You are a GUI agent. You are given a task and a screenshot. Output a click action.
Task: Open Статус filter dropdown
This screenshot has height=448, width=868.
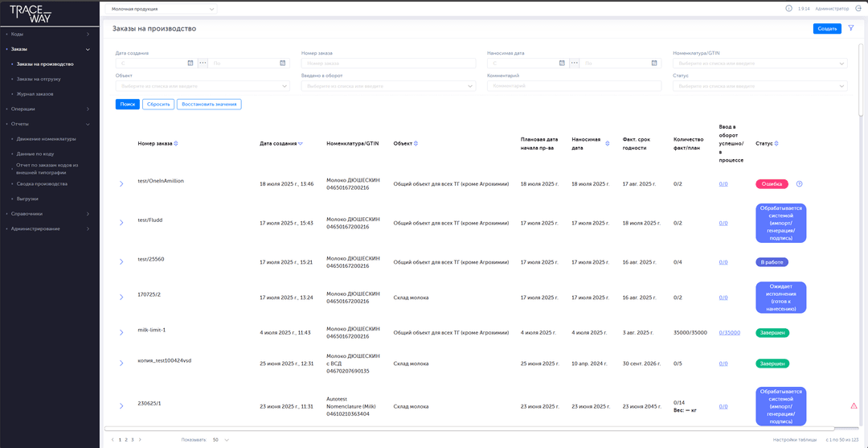[x=759, y=86]
